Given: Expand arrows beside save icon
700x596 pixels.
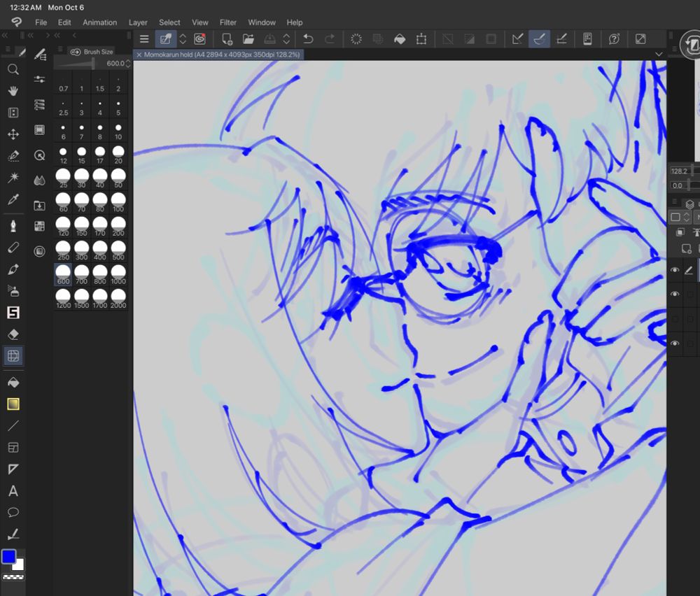Looking at the screenshot, I should tap(286, 39).
